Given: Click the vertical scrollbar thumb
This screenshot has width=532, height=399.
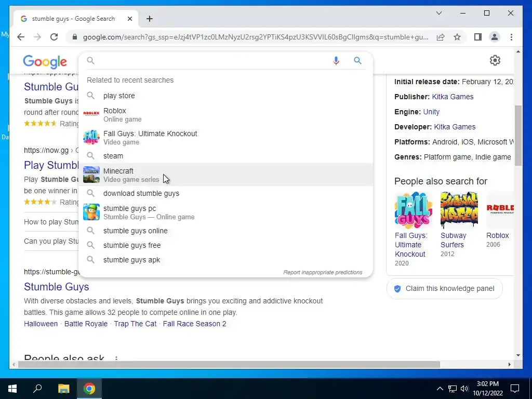Looking at the screenshot, I should pos(518,136).
